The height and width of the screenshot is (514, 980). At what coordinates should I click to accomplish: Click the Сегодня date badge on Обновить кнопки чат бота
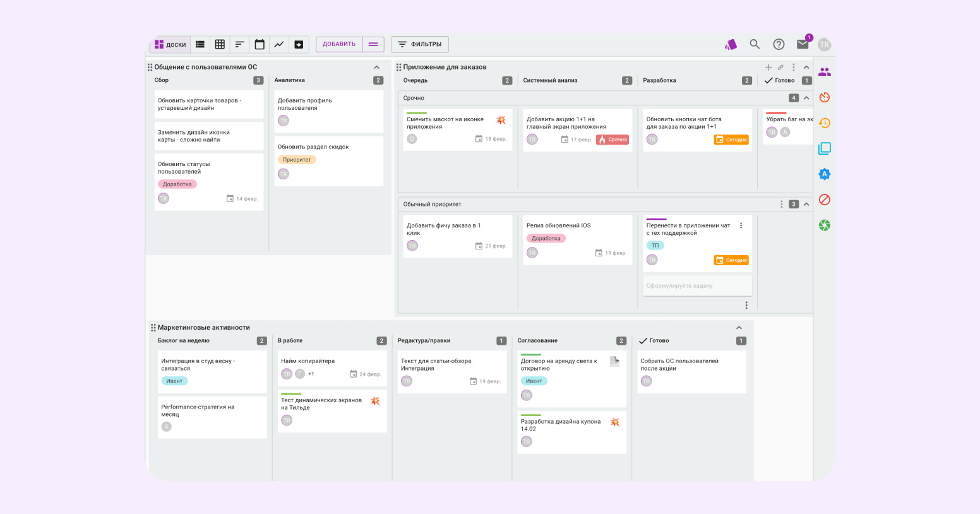point(731,140)
